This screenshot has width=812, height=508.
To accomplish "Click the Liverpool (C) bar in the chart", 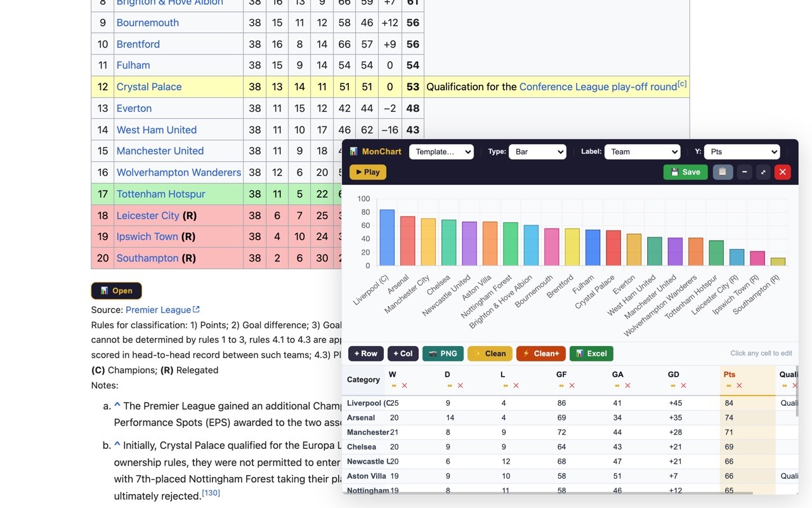I will click(x=387, y=237).
